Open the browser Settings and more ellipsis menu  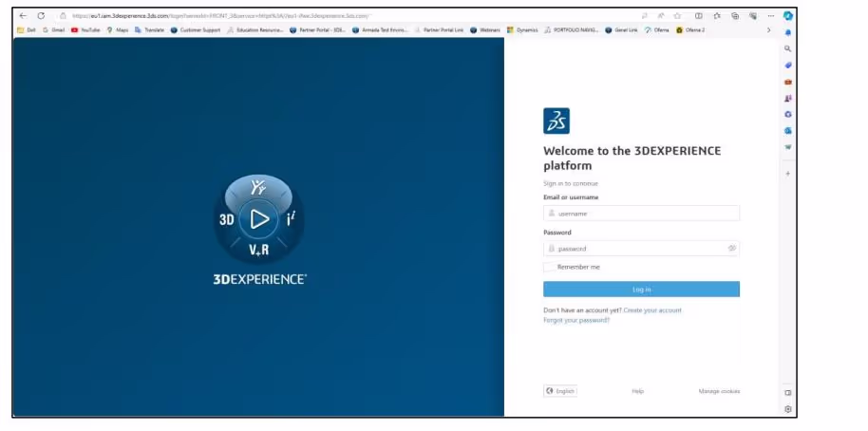[770, 16]
